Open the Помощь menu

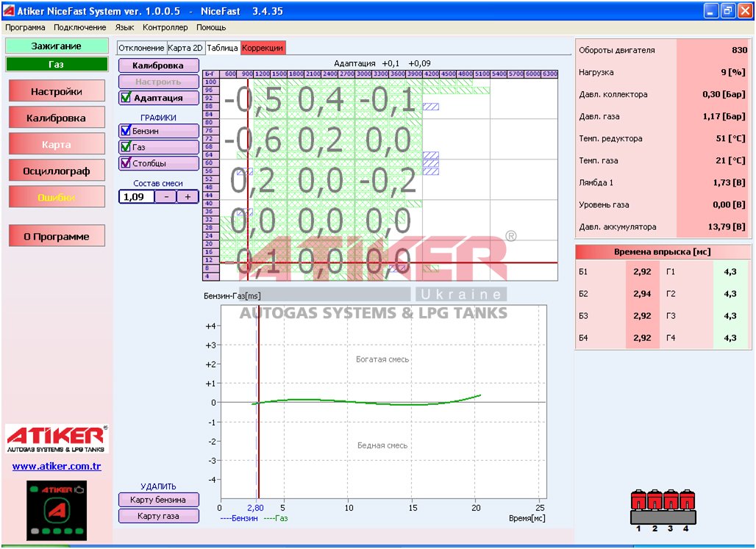211,27
